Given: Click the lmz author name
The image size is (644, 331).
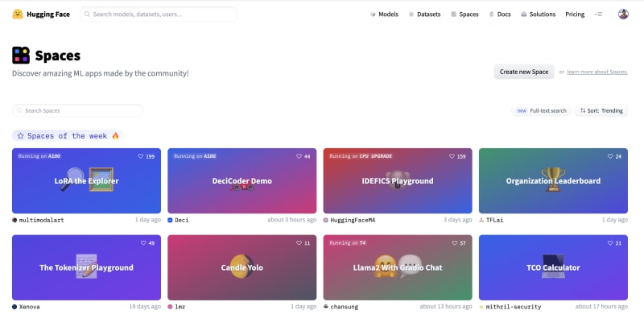Looking at the screenshot, I should tap(180, 307).
